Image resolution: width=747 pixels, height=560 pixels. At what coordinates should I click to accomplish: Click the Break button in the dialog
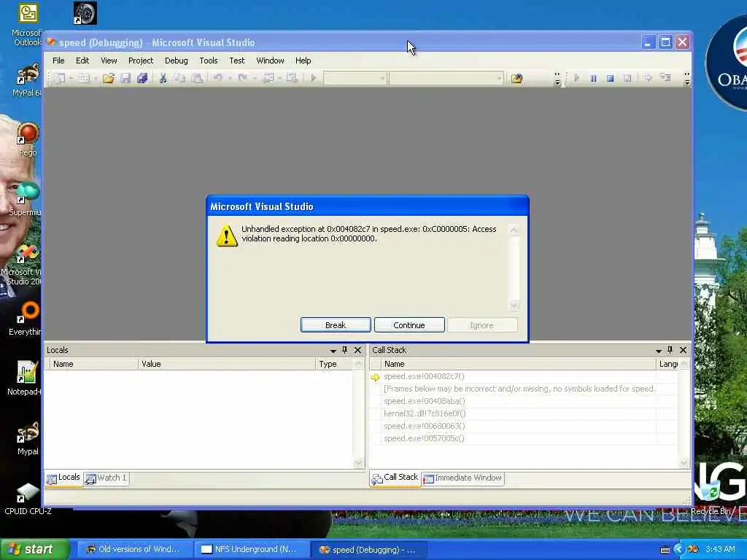pos(336,324)
